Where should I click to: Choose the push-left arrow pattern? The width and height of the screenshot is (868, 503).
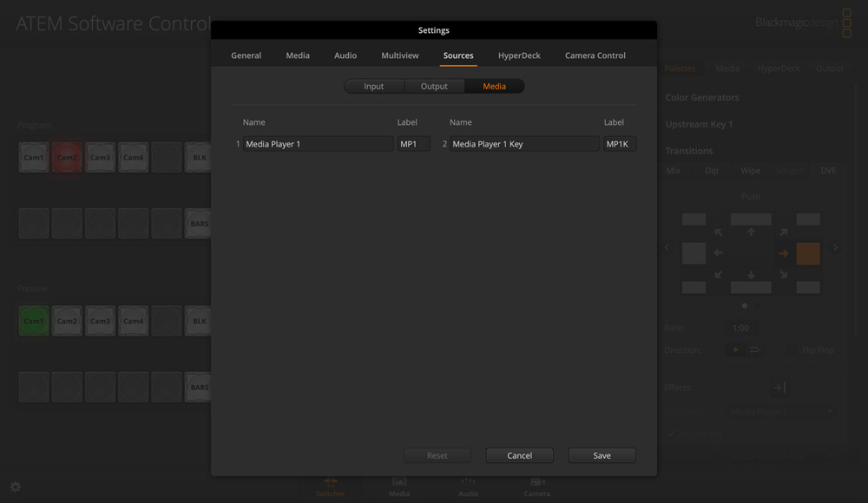718,253
